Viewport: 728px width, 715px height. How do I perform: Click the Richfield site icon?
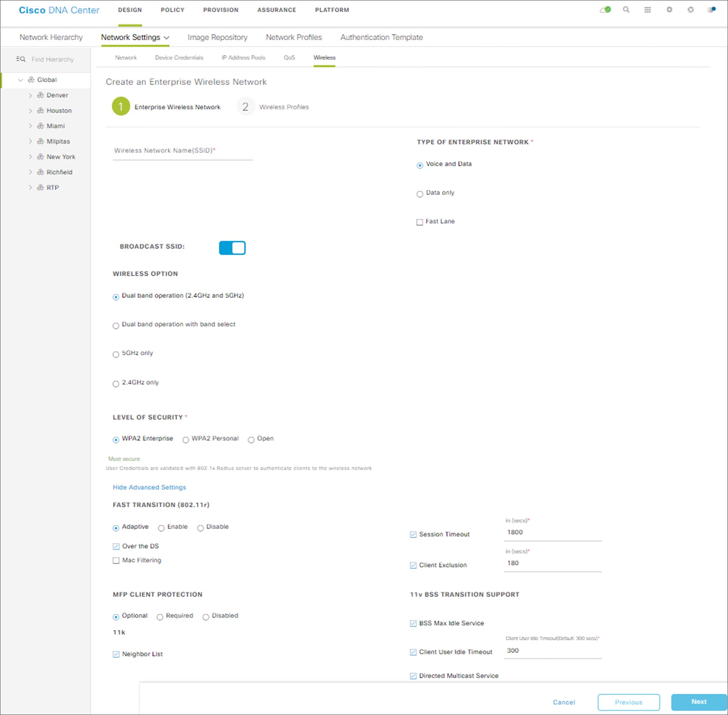(x=40, y=172)
